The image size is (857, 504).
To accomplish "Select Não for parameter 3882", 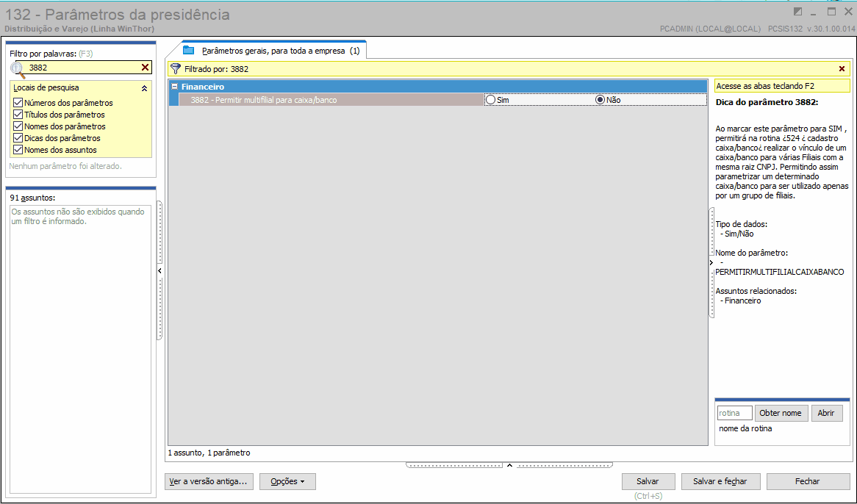I will (x=600, y=100).
